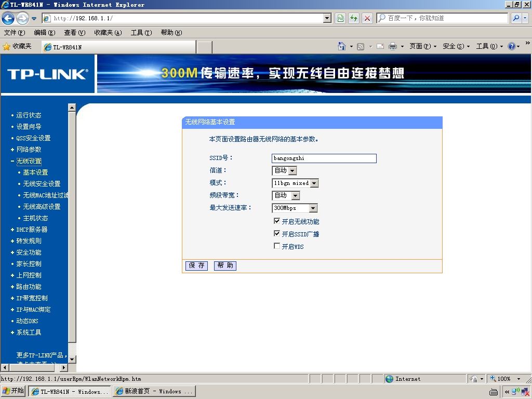Expand the IP带宽控制 sidebar section
The height and width of the screenshot is (399, 532).
pyautogui.click(x=32, y=298)
